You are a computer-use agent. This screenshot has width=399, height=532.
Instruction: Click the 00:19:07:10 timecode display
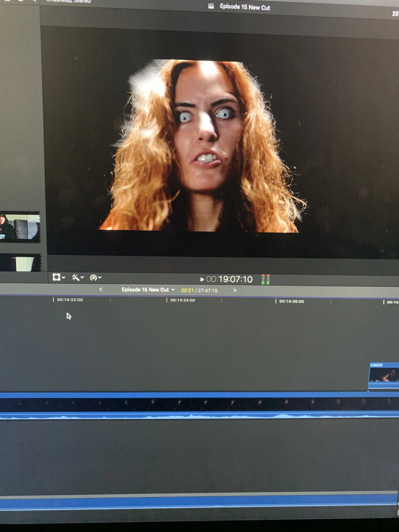(230, 279)
